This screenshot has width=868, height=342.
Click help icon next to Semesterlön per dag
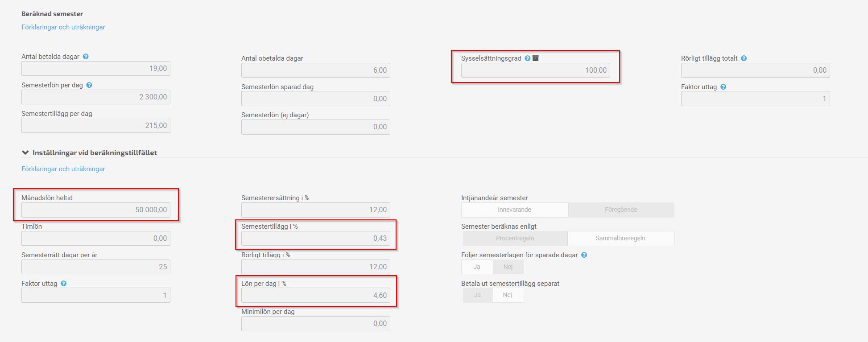pyautogui.click(x=89, y=85)
